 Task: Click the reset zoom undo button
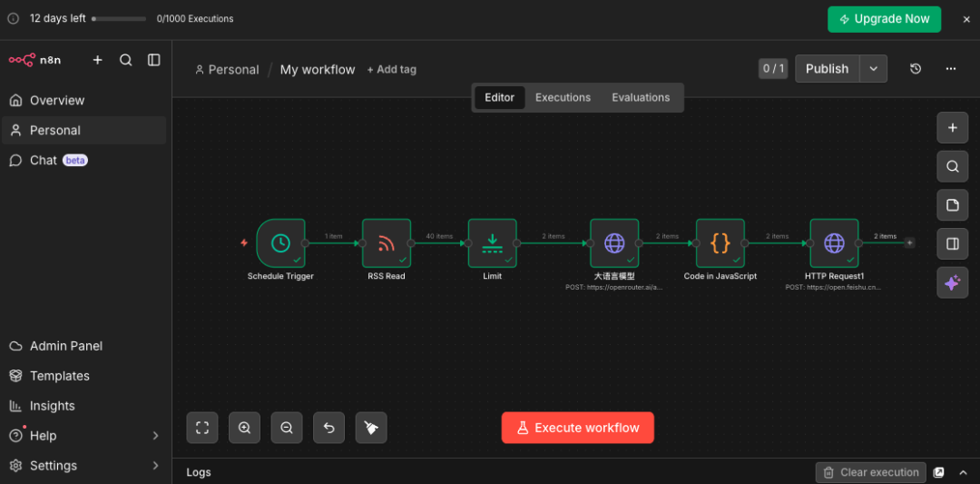point(328,428)
